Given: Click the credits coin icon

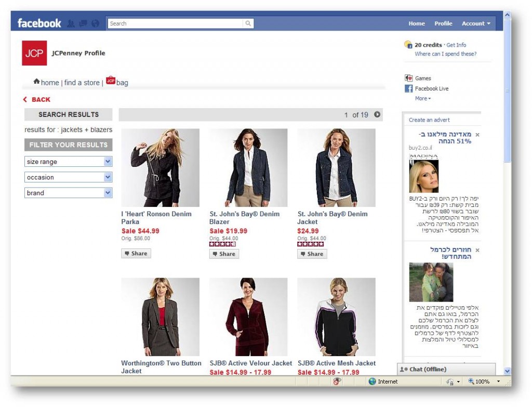Looking at the screenshot, I should point(408,45).
